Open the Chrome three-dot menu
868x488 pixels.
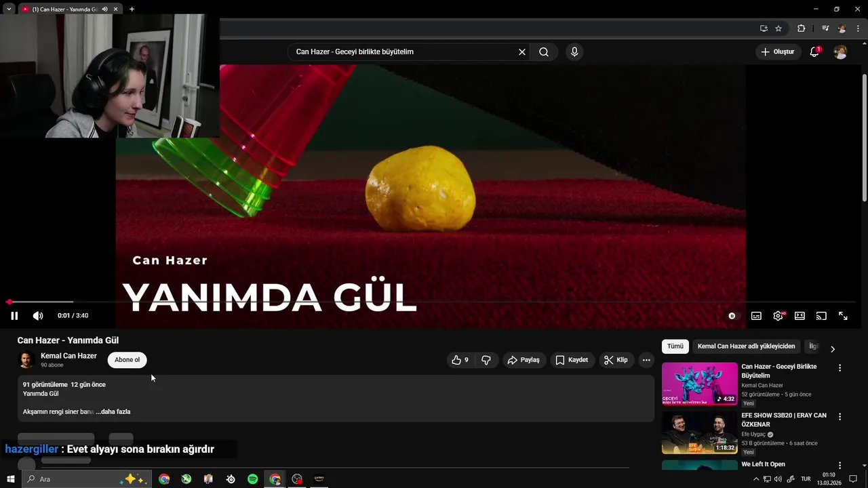tap(858, 28)
